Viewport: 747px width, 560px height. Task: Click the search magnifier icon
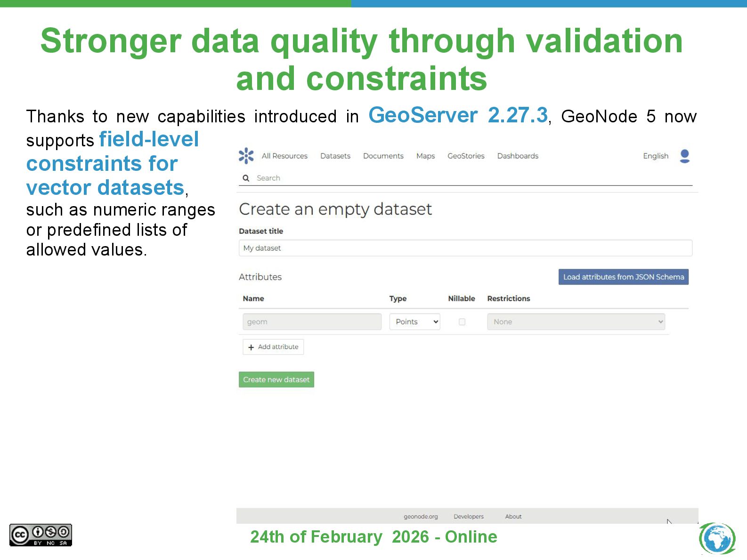point(246,178)
